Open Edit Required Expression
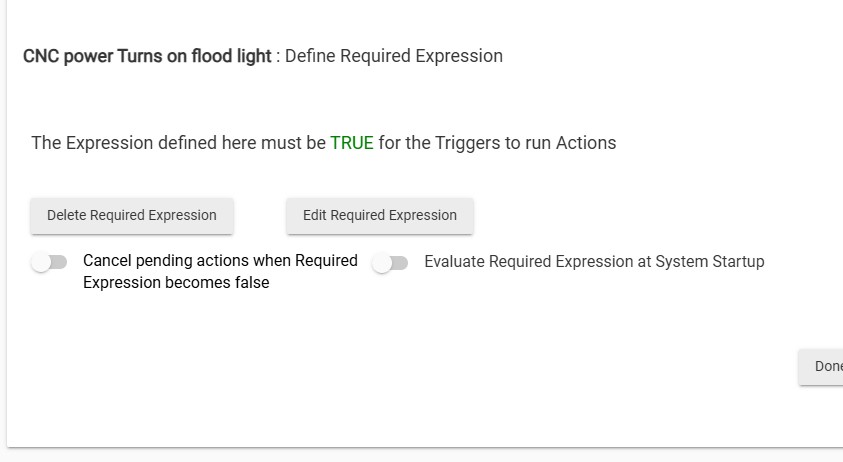The image size is (843, 462). pos(380,215)
